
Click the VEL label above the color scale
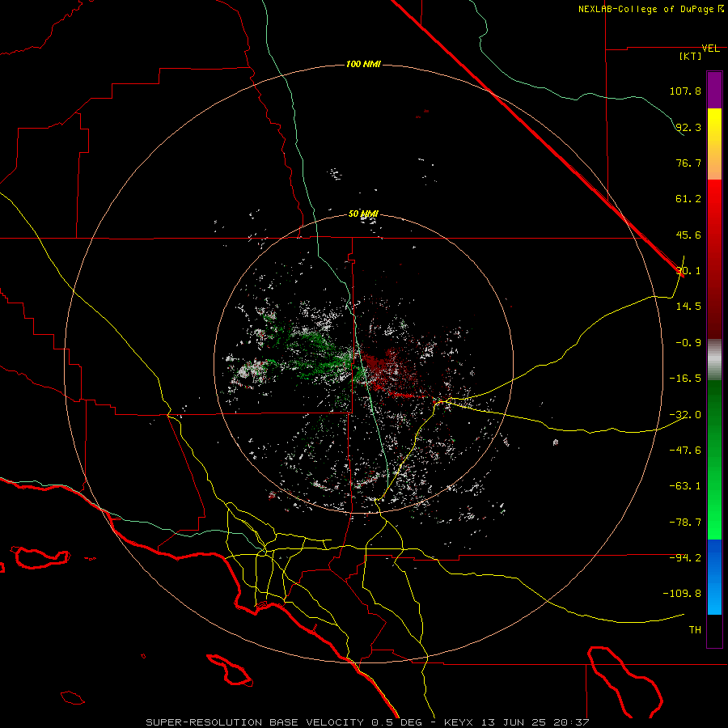coord(710,49)
